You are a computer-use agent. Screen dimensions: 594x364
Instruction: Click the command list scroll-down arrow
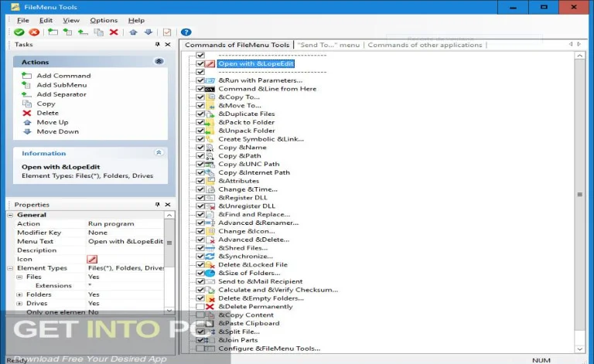tap(579, 349)
